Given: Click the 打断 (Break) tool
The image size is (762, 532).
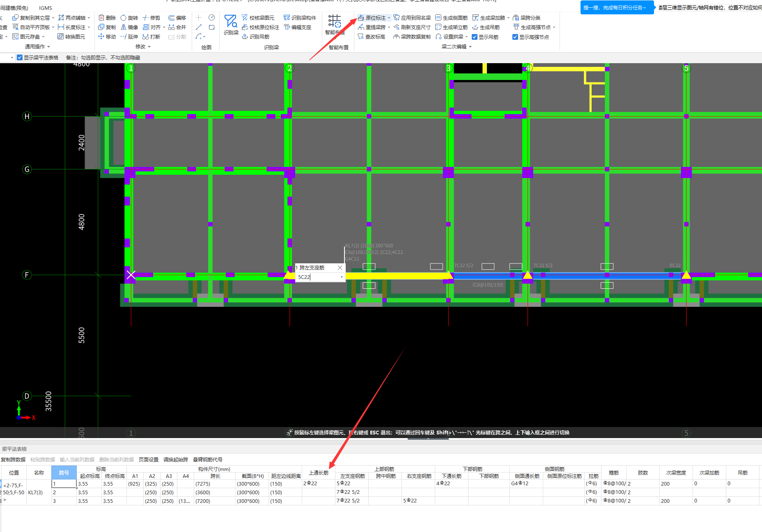Looking at the screenshot, I should (151, 37).
